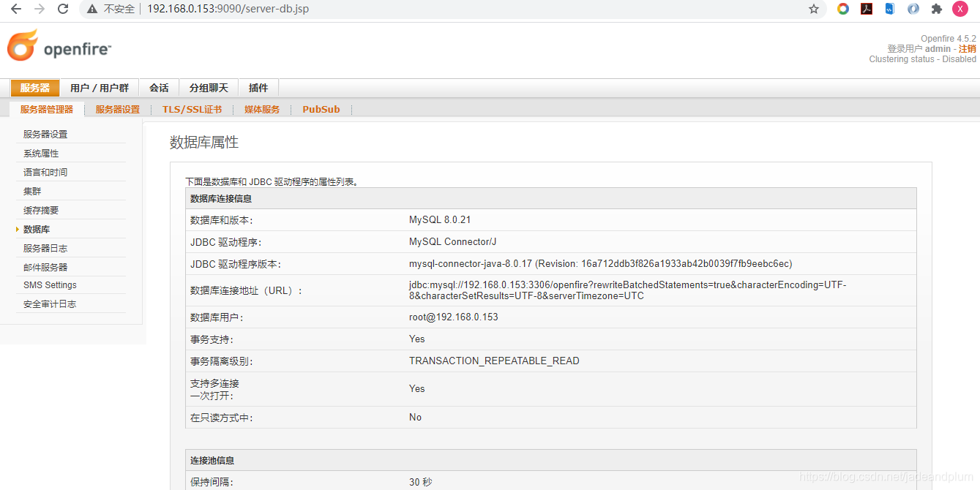Open 安全审计日志 in the sidebar

[50, 304]
